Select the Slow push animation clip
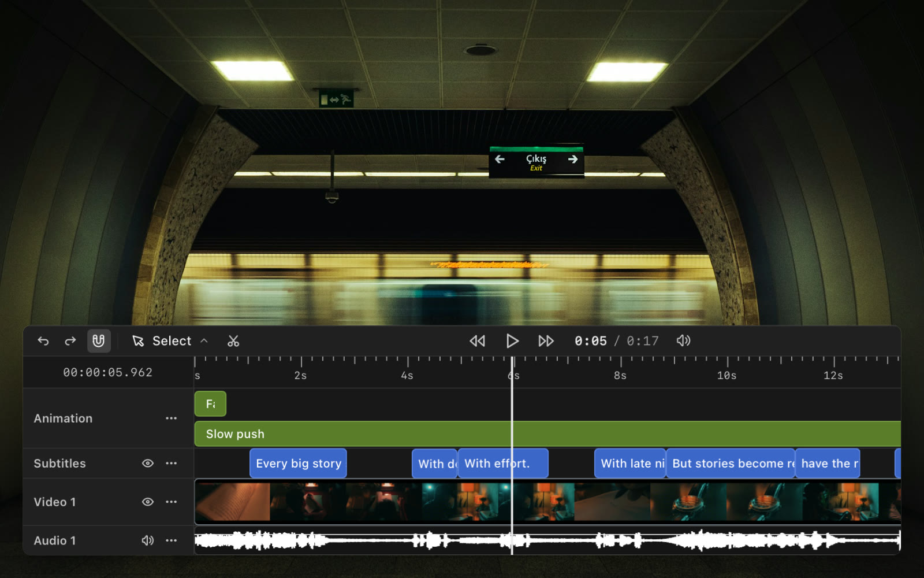The height and width of the screenshot is (578, 924). [x=547, y=434]
